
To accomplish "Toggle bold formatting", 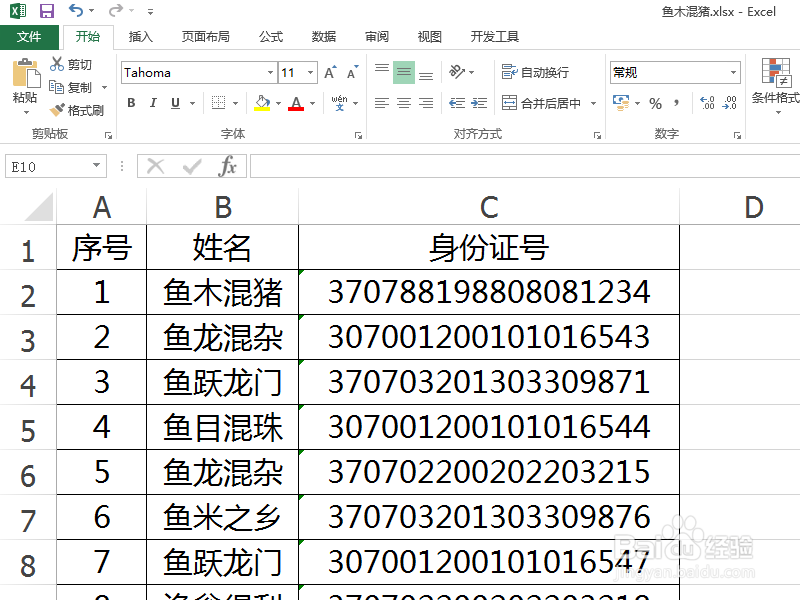I will click(x=131, y=103).
